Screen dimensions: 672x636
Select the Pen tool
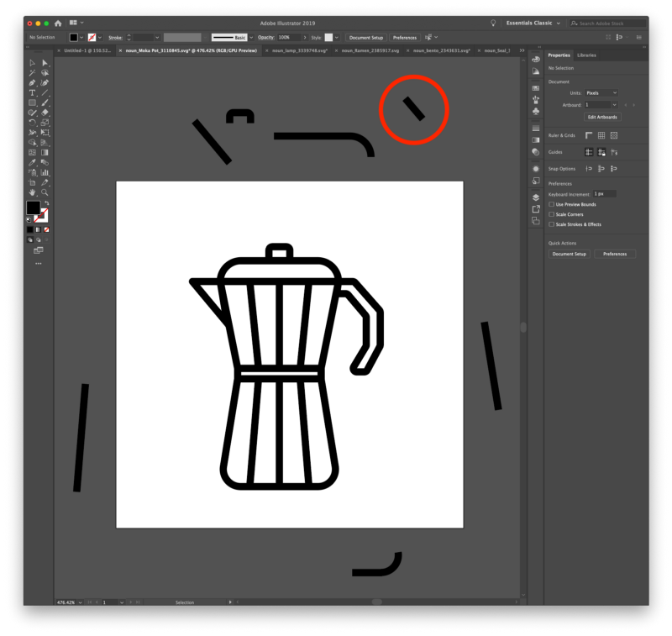[32, 82]
